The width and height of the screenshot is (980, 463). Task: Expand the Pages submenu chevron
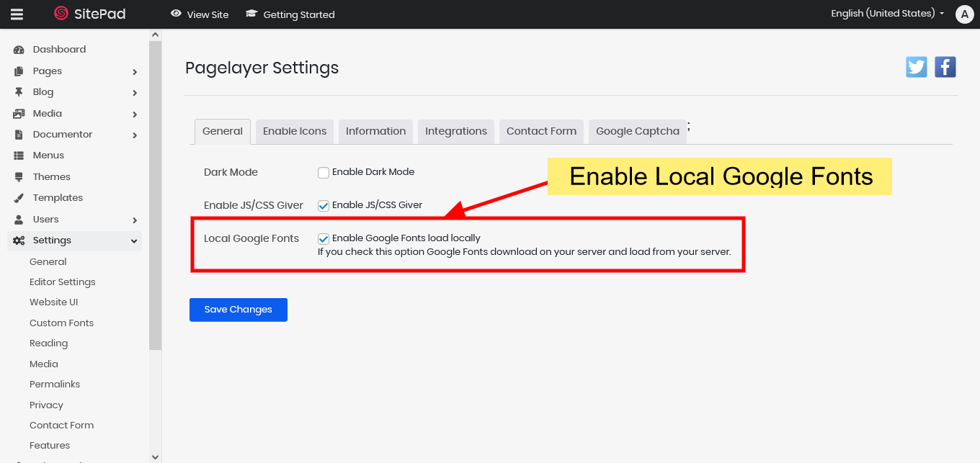point(135,72)
